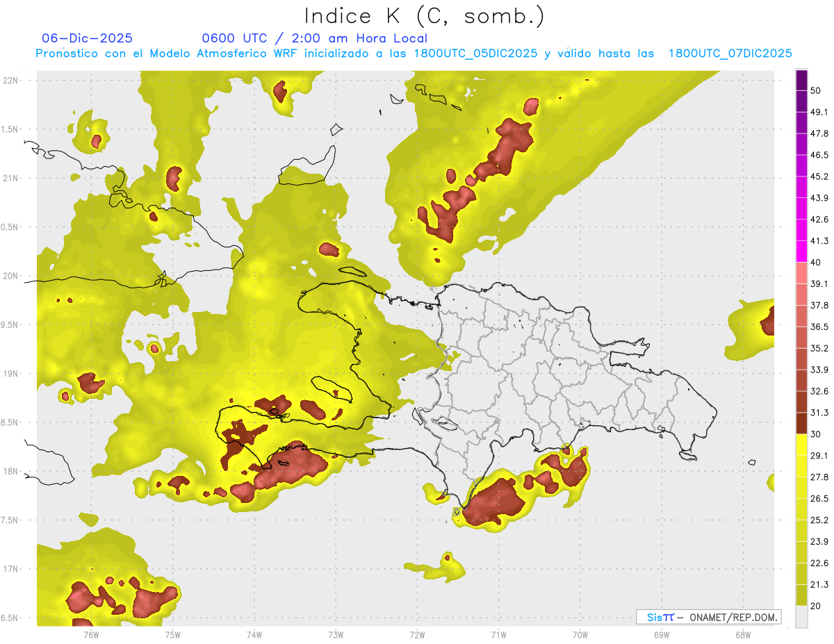Image resolution: width=834 pixels, height=644 pixels.
Task: Click the colorbar value "23.9"
Action: (819, 542)
